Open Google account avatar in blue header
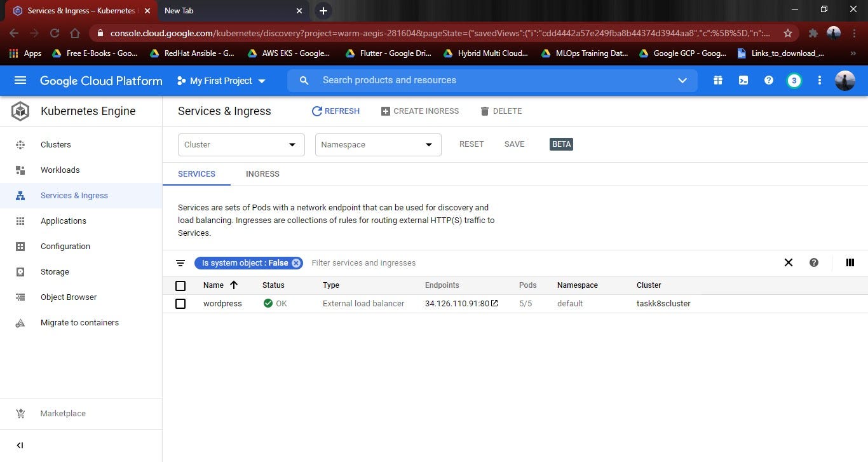The image size is (868, 462). tap(844, 81)
